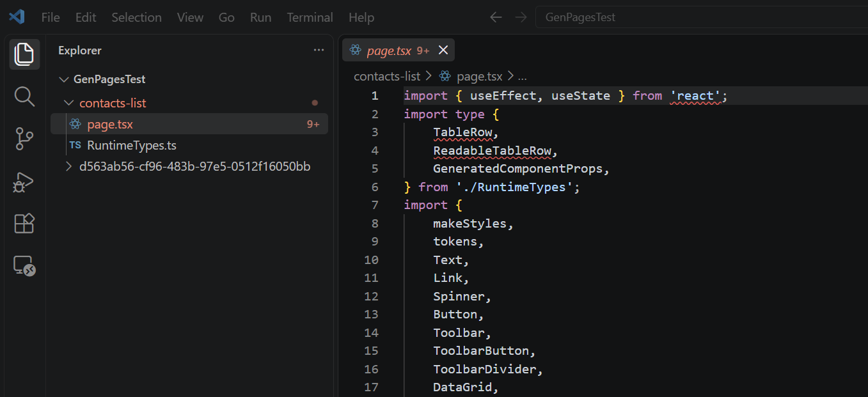Click the GenPagesTest command center search box
868x397 pixels.
tap(701, 17)
